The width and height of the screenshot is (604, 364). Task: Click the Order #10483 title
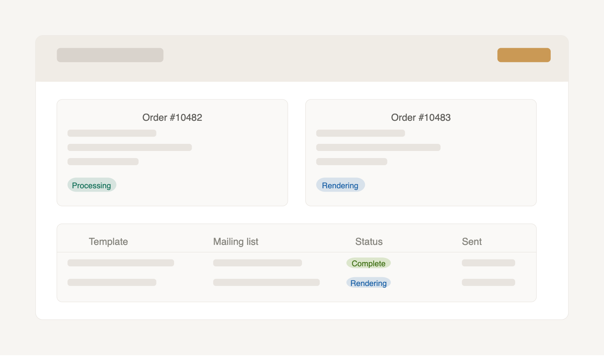[x=421, y=117]
